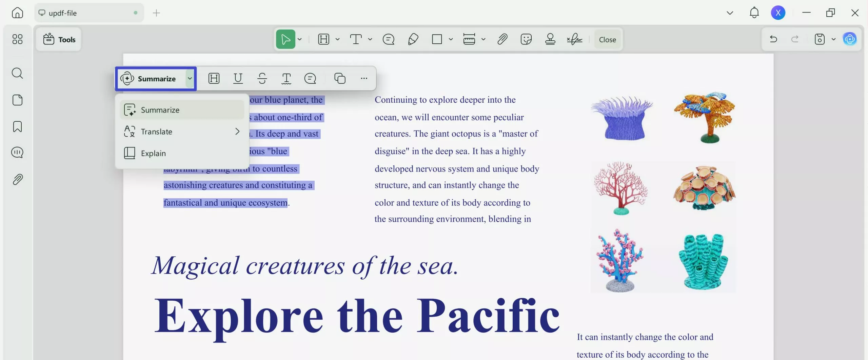Screen dimensions: 868x360
Task: Click the Undo icon
Action: [773, 39]
